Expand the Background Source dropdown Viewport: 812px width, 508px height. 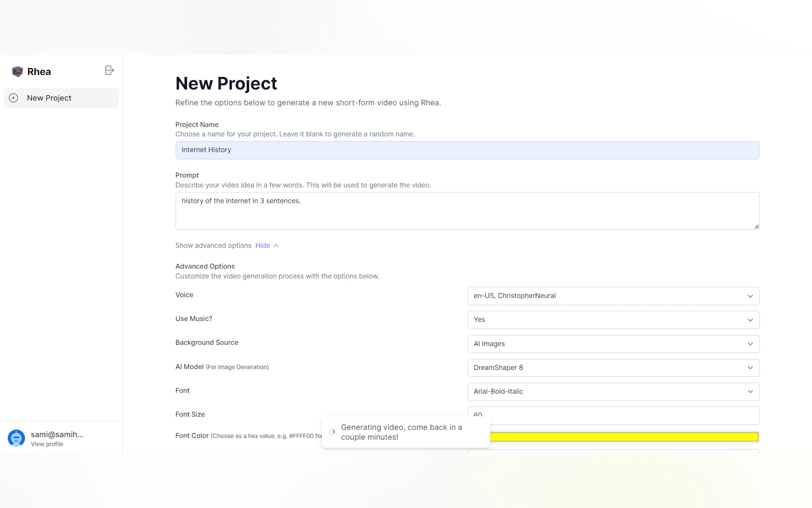click(x=613, y=344)
